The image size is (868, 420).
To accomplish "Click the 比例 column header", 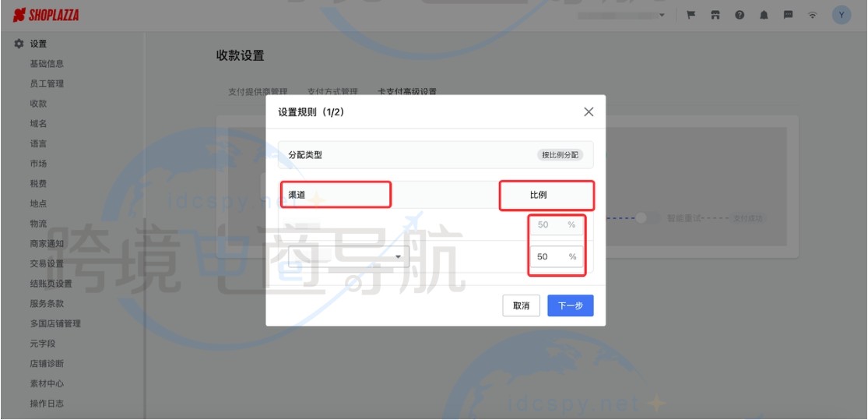I will tap(539, 195).
